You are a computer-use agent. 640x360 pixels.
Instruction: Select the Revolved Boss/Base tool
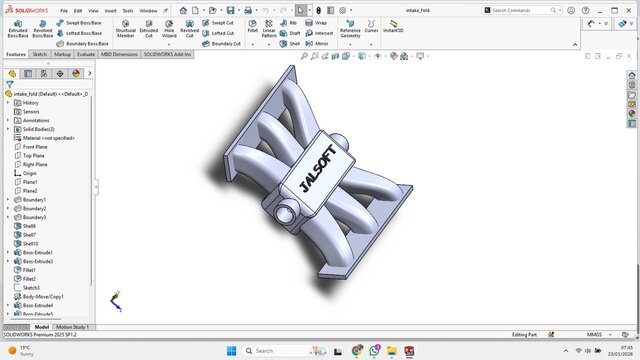pyautogui.click(x=42, y=29)
